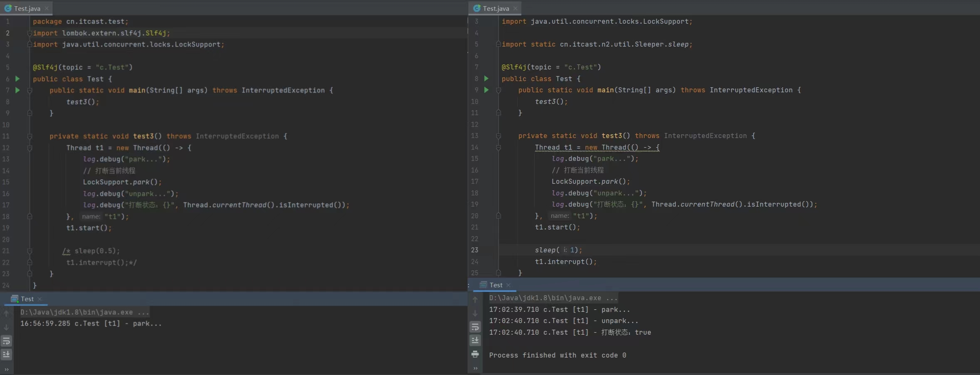Viewport: 980px width, 375px height.
Task: Collapse static import fold at right line 5
Action: [x=498, y=44]
